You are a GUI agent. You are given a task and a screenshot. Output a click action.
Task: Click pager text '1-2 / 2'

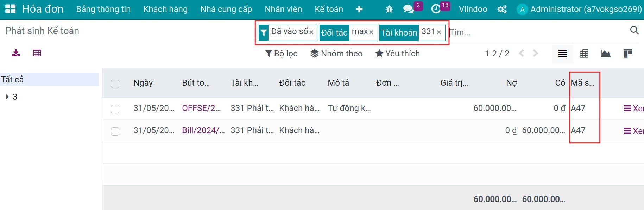tap(497, 54)
